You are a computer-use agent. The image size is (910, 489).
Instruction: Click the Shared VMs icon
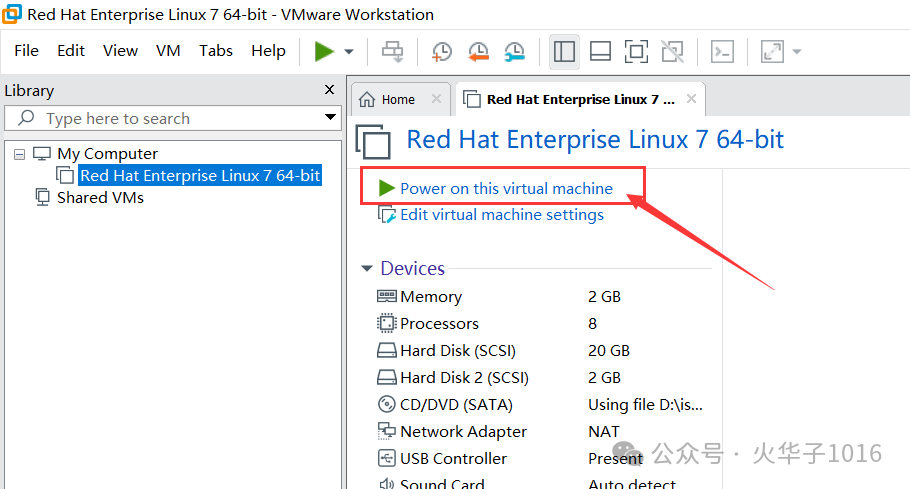pos(42,197)
